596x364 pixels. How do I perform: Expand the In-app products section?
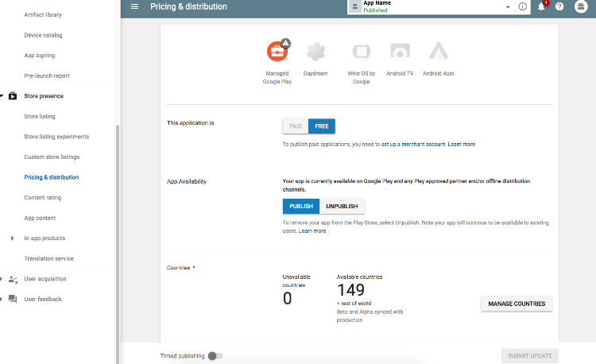(x=12, y=238)
